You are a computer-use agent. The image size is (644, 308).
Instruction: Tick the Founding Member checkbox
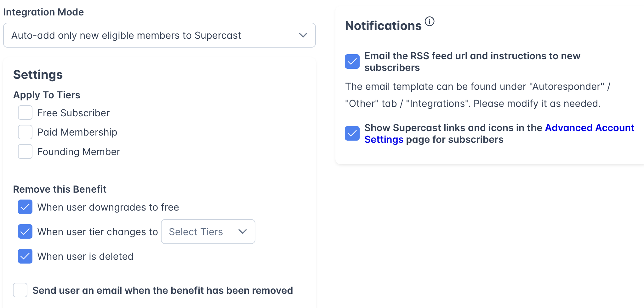25,152
